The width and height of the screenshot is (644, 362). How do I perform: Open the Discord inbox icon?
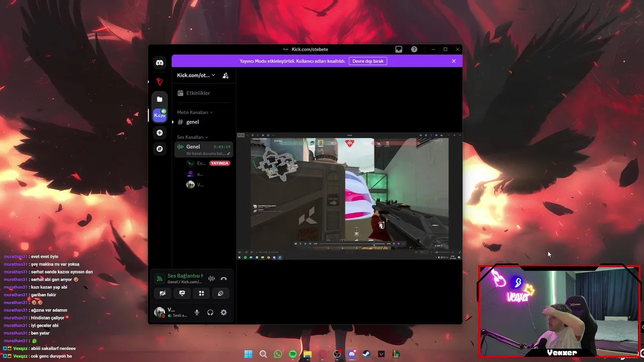(x=398, y=49)
